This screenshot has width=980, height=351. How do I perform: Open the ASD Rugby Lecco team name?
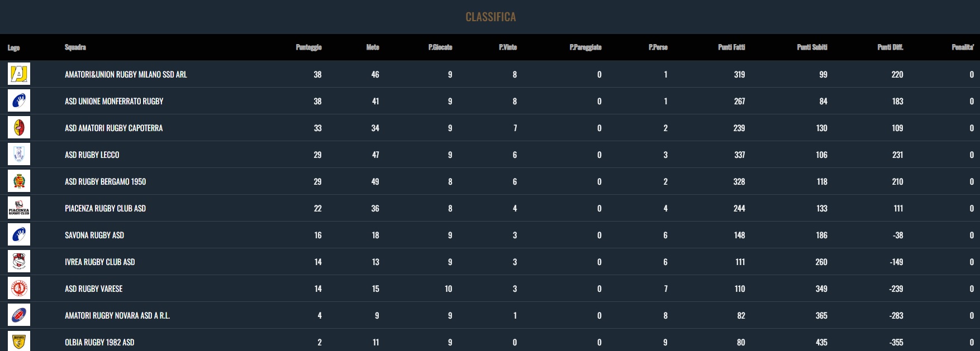(x=92, y=155)
